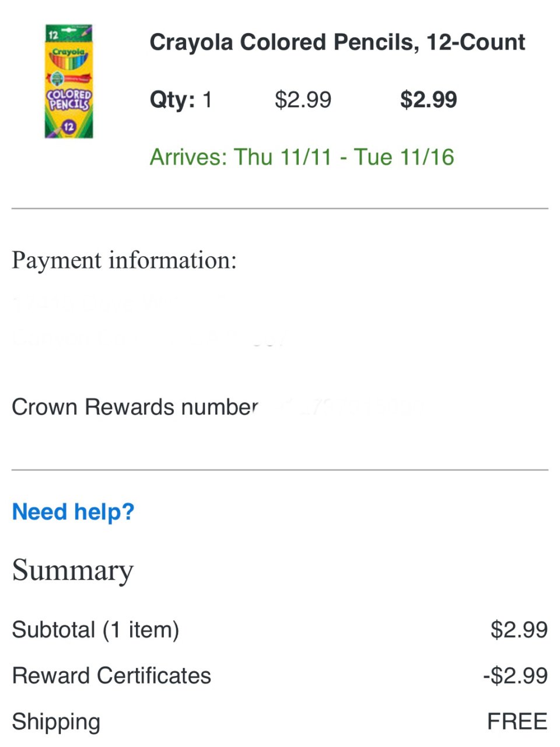
Task: Select the Shipping label
Action: click(56, 722)
